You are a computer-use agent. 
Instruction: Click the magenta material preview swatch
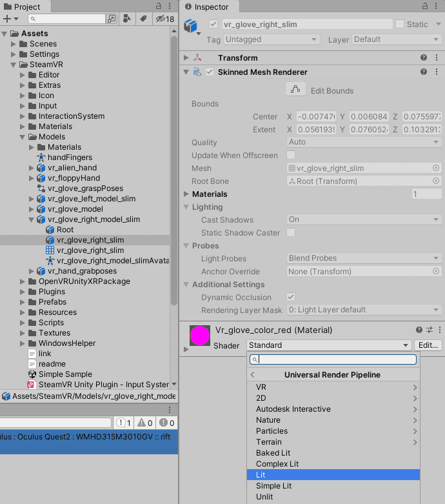[200, 336]
